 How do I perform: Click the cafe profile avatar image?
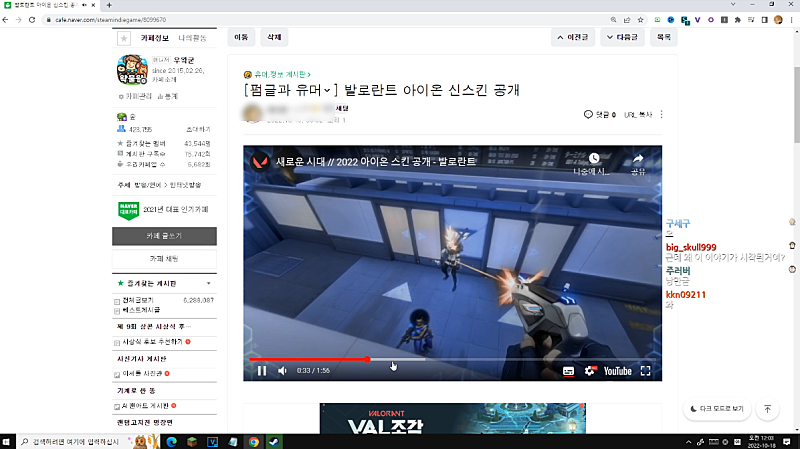coord(132,69)
